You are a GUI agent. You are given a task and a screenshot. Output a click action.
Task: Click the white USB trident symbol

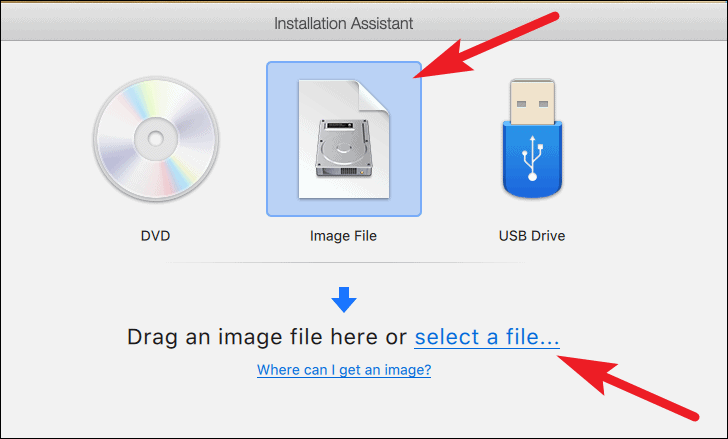tap(532, 158)
